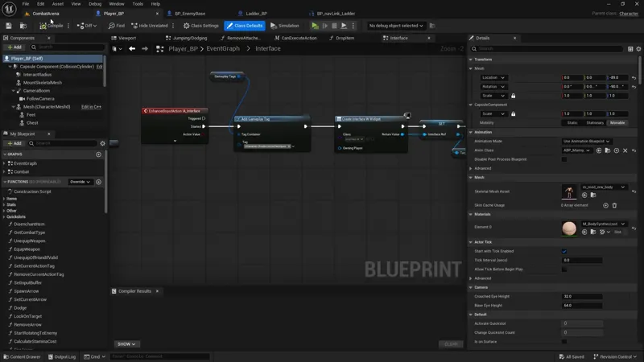
Task: Switch to the Ladder_BP tab
Action: [256, 14]
